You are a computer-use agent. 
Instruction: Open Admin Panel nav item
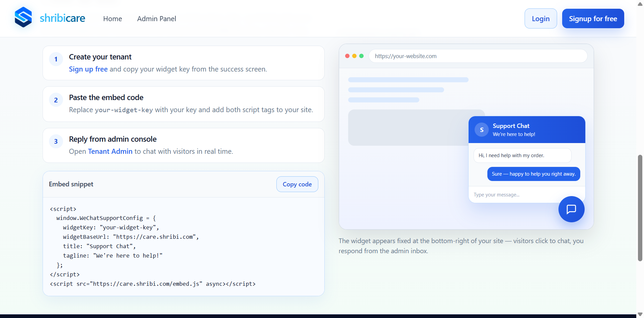(x=156, y=19)
